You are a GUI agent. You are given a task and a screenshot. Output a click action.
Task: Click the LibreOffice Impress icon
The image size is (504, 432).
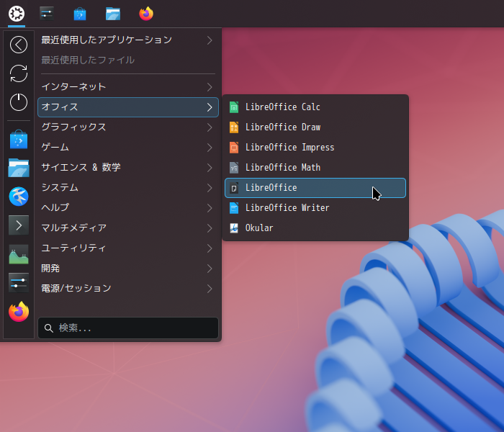(x=234, y=148)
